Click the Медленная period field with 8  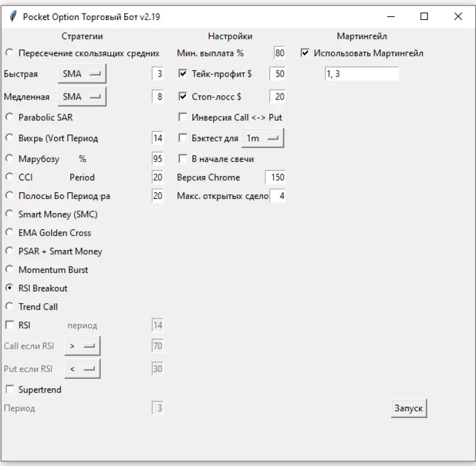[x=158, y=97]
